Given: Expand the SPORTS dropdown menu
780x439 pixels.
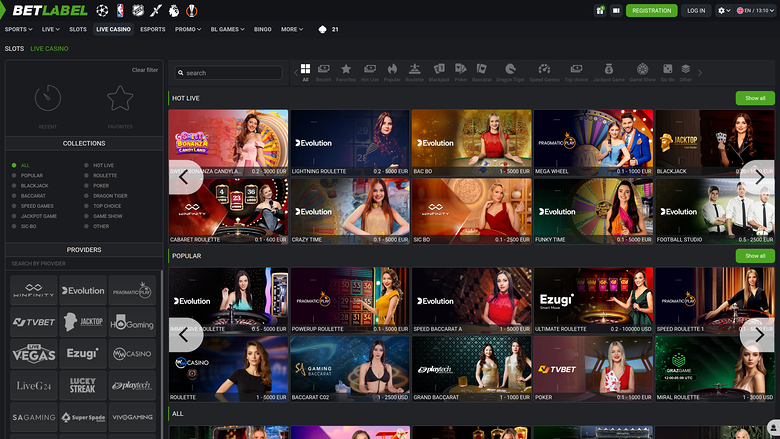Looking at the screenshot, I should (18, 29).
